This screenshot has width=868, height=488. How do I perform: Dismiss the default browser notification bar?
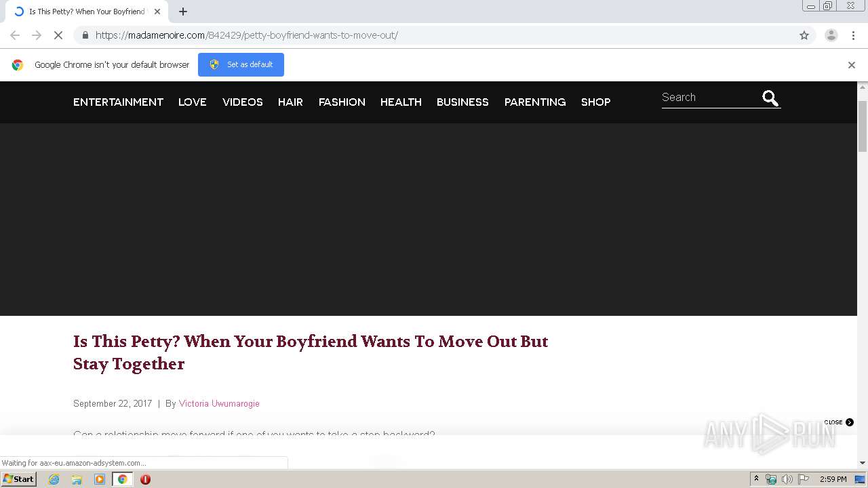(x=852, y=65)
